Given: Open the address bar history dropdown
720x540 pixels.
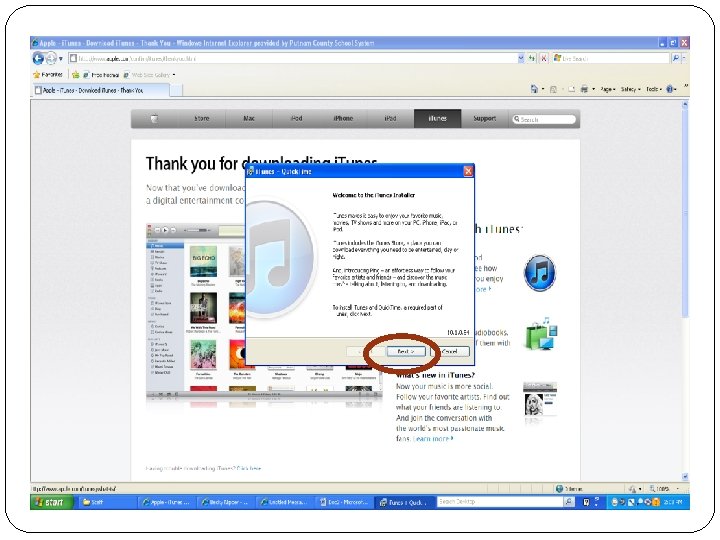Looking at the screenshot, I should pos(521,58).
